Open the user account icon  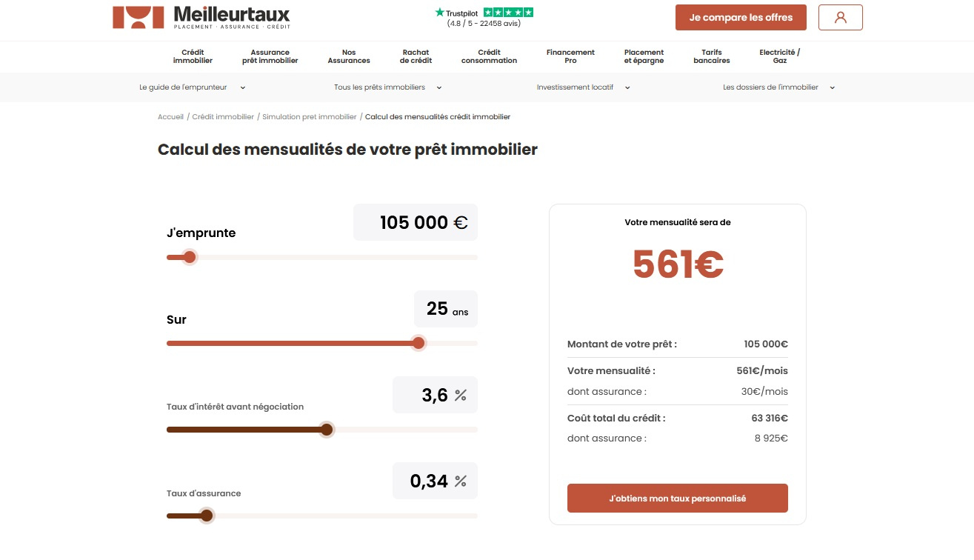tap(840, 17)
